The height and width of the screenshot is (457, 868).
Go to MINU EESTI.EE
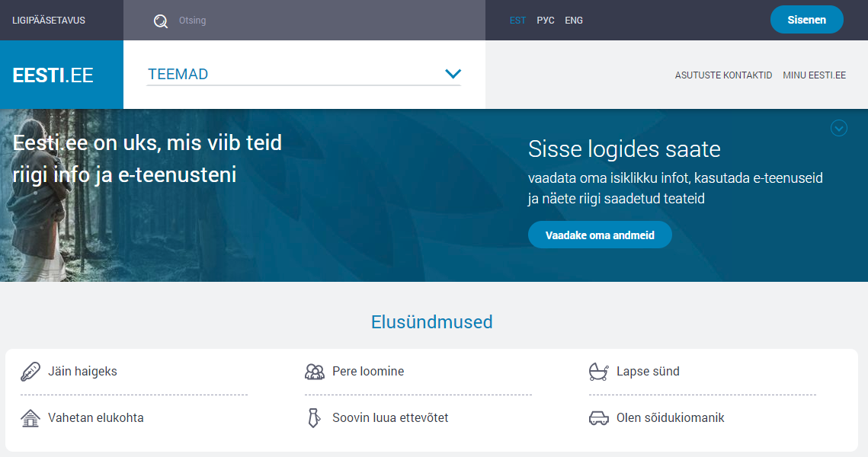pos(814,75)
